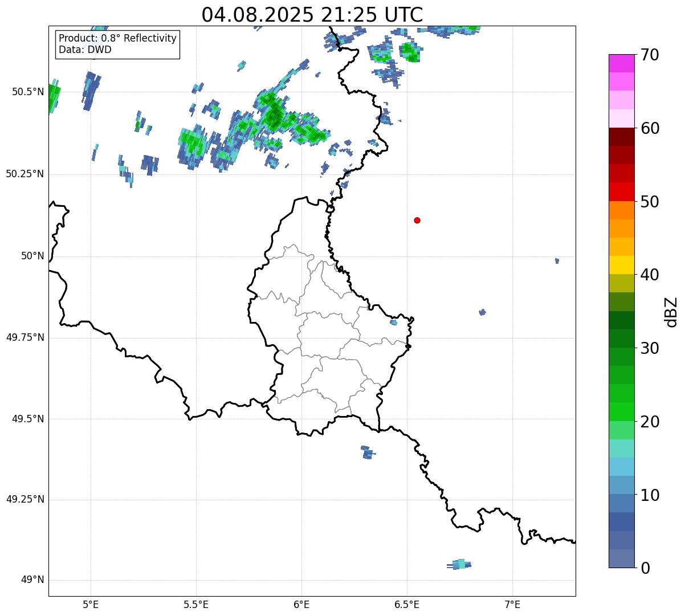This screenshot has width=685, height=616.
Task: Click the dBZ colorbar axis label
Action: point(671,312)
